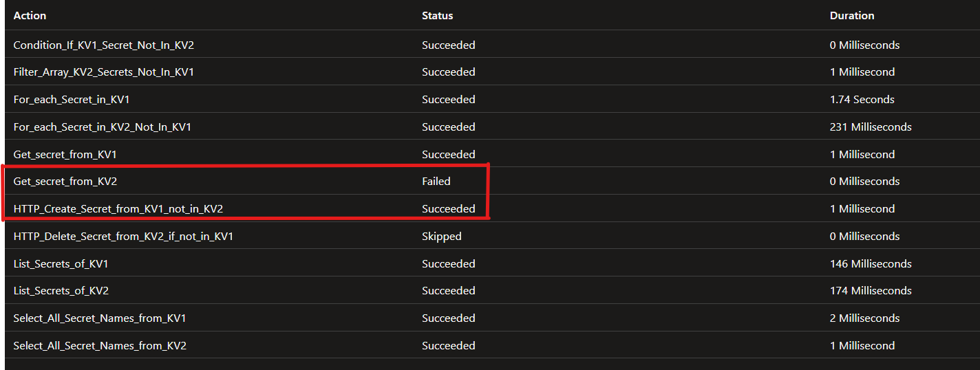Click the Action column header
The image size is (980, 370).
pos(30,15)
